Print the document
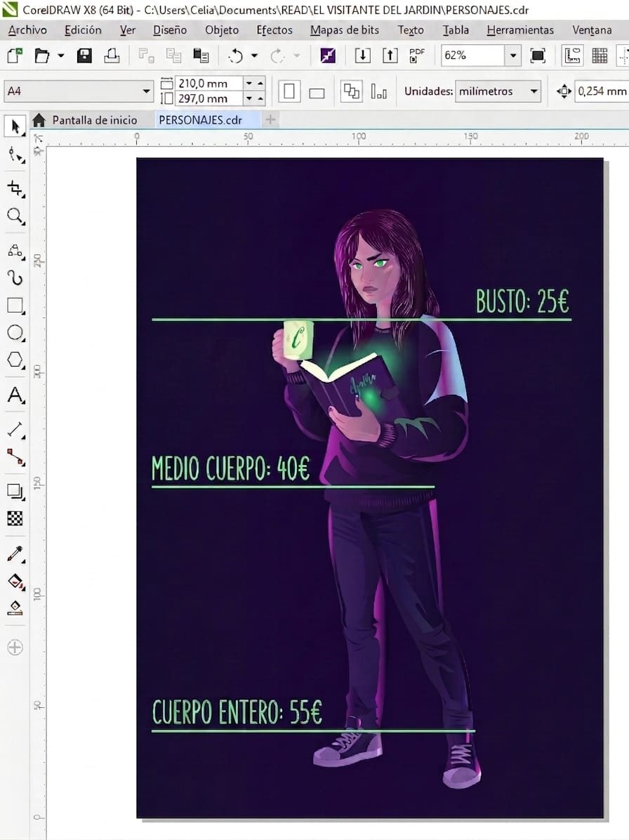629x840 pixels. 112,55
